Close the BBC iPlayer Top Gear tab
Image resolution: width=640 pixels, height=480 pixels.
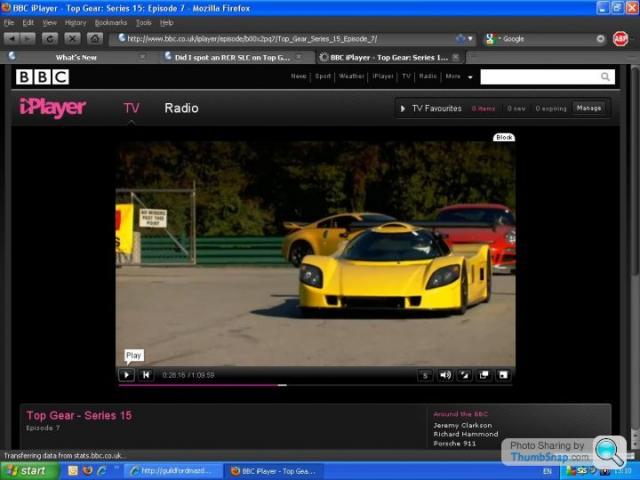456,57
